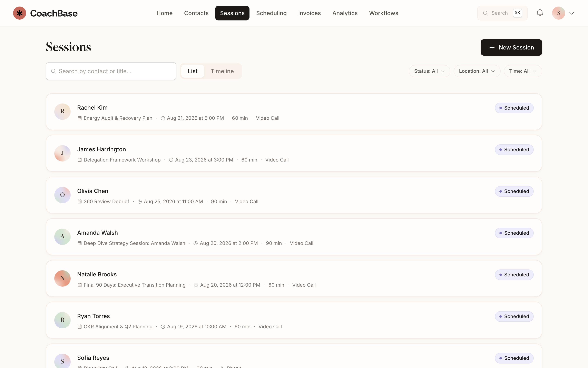Open the Olivia Chen session name
This screenshot has height=368, width=588.
pos(93,191)
